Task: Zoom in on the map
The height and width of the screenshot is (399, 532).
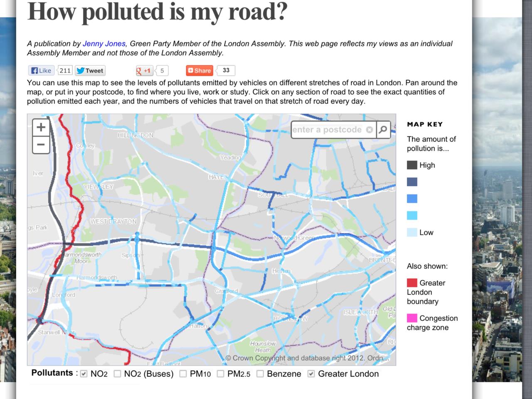Action: point(41,127)
